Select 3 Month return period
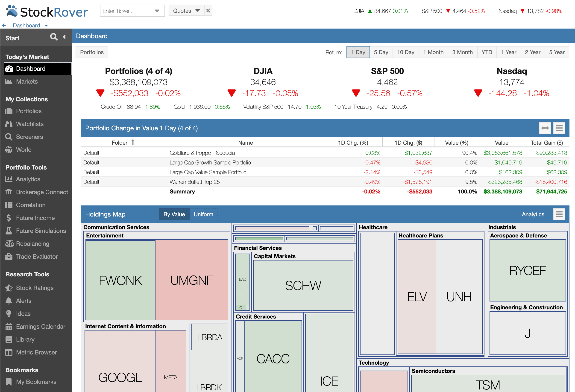 462,52
